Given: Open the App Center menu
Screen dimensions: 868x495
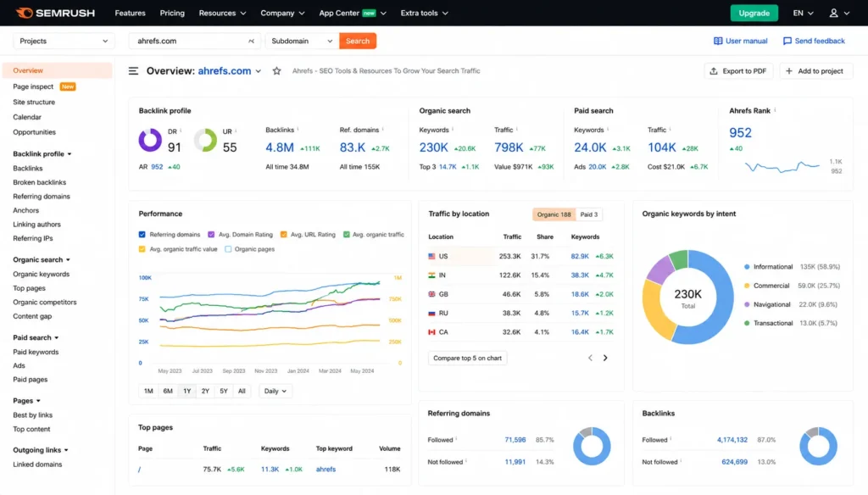Looking at the screenshot, I should [352, 13].
